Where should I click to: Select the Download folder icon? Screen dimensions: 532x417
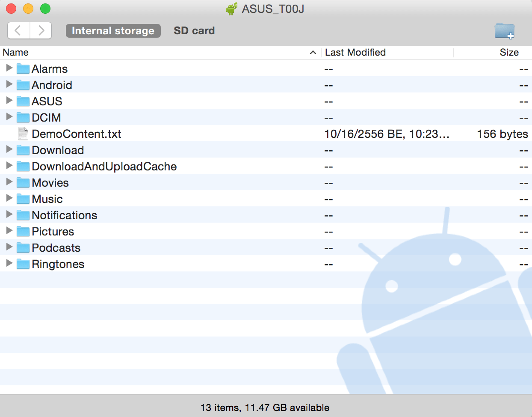(x=23, y=150)
